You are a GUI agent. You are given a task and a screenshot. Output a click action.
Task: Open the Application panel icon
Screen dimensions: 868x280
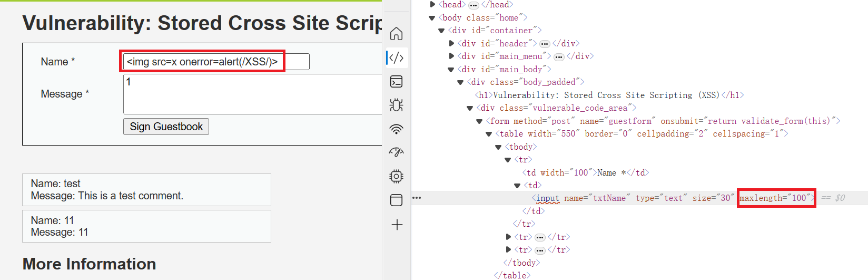396,200
